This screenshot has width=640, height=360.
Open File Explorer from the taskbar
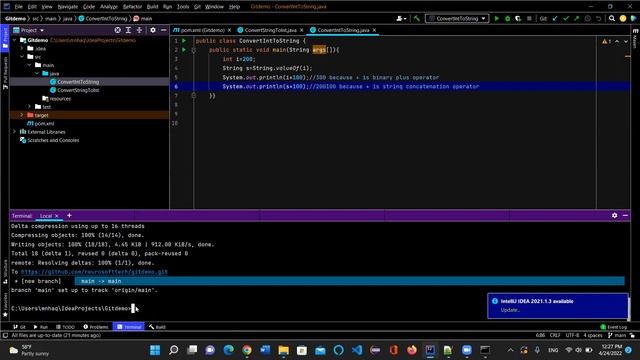pos(283,350)
